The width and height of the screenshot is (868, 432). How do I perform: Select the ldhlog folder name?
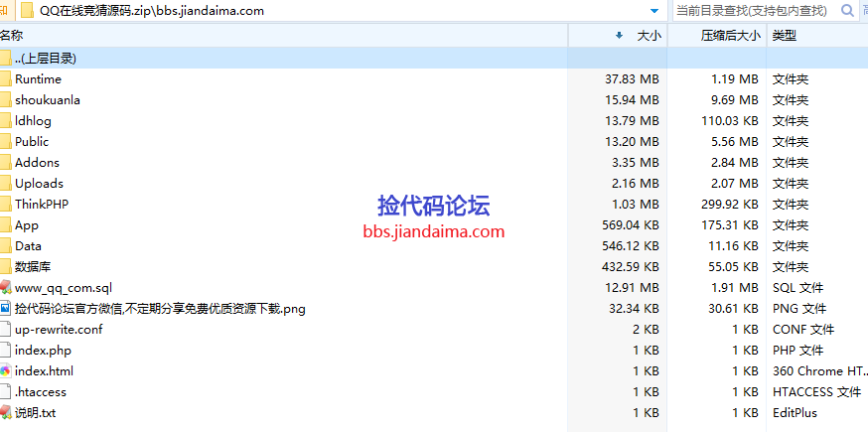pyautogui.click(x=33, y=121)
